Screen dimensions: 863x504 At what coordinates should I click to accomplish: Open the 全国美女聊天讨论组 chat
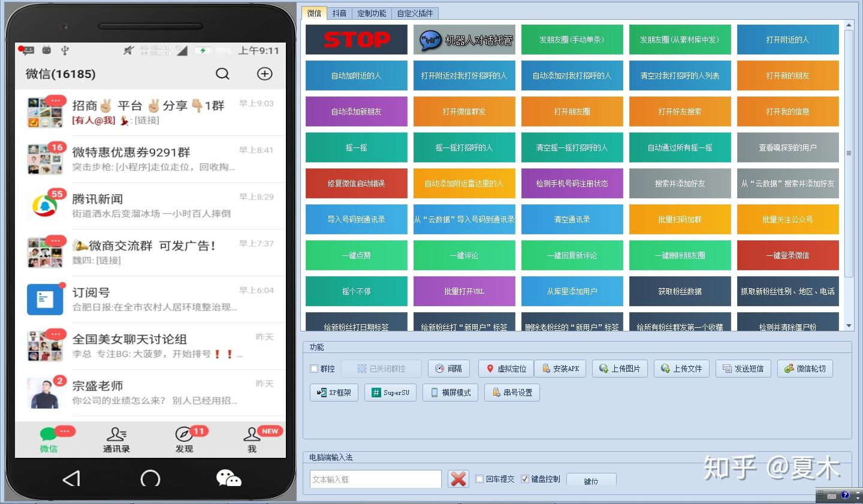tap(150, 346)
